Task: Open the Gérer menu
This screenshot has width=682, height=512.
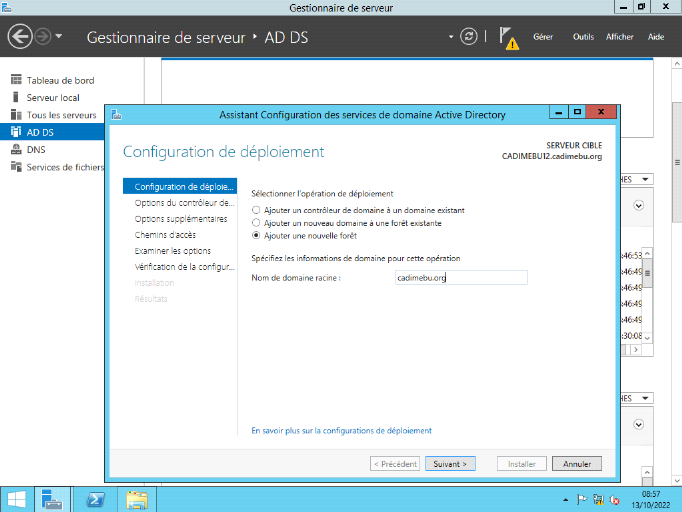Action: pyautogui.click(x=543, y=37)
